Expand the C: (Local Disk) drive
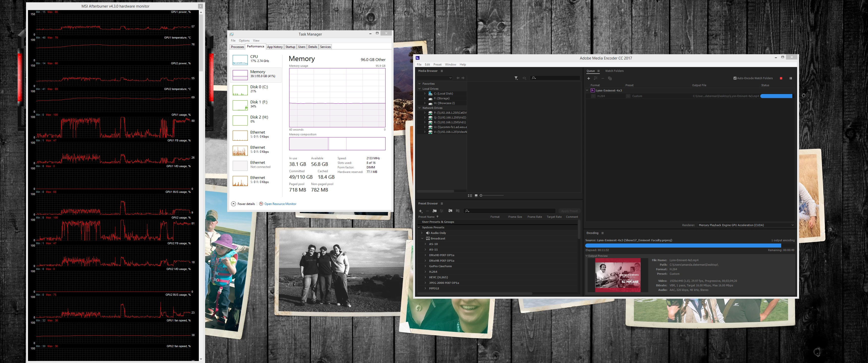Viewport: 868px width, 363px height. click(425, 94)
